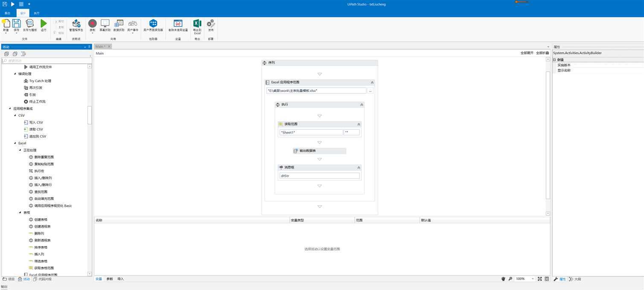The width and height of the screenshot is (644, 290).
Task: Select the 读取 CSV activity
Action: point(33,129)
